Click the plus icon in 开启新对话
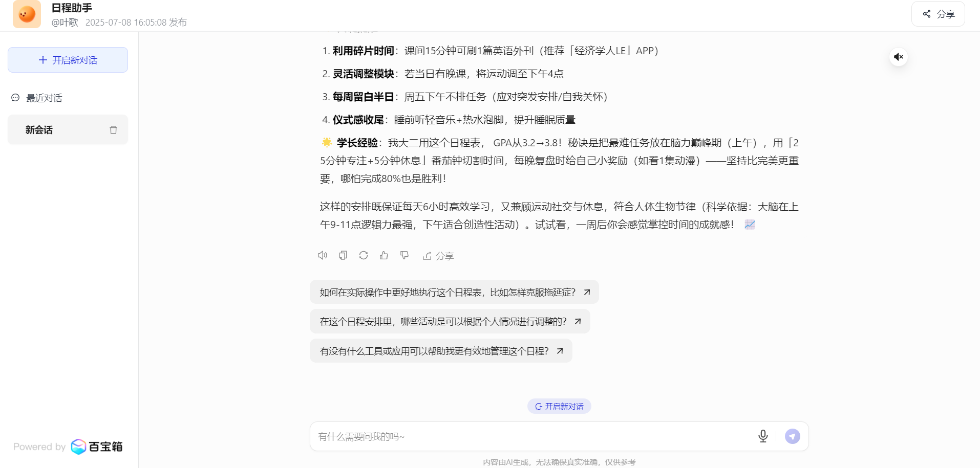 43,60
